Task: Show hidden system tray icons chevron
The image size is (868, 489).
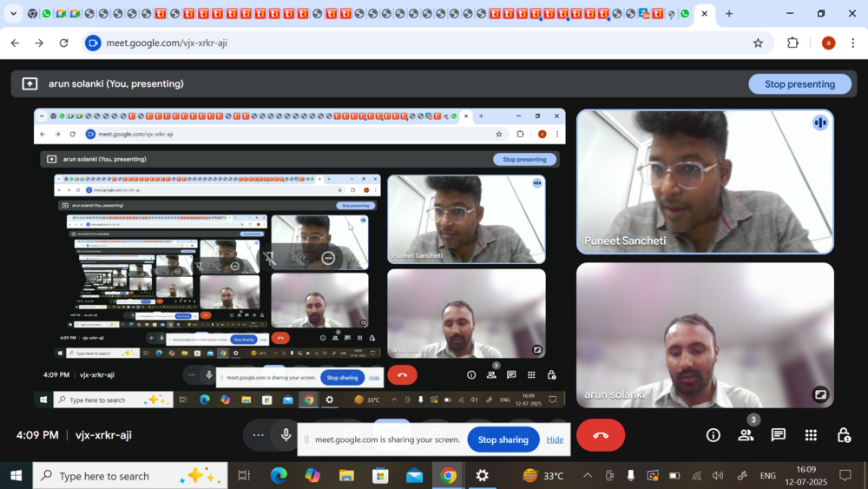Action: [587, 476]
